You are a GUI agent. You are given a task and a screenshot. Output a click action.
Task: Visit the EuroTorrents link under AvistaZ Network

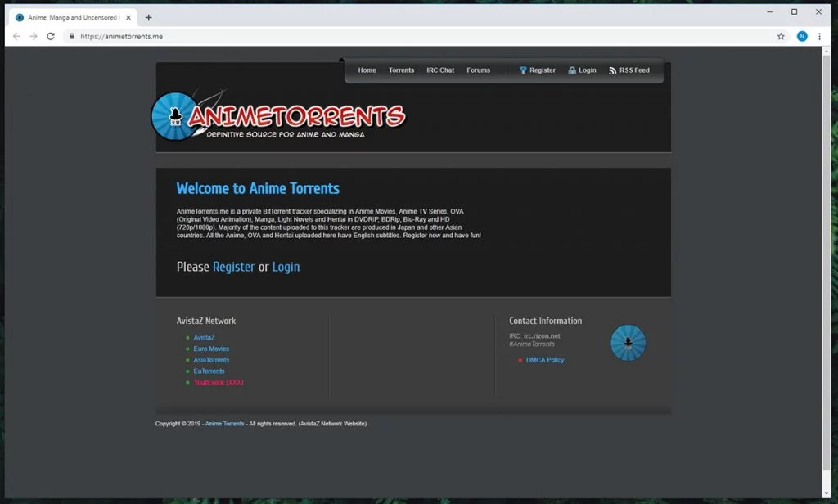click(x=209, y=371)
